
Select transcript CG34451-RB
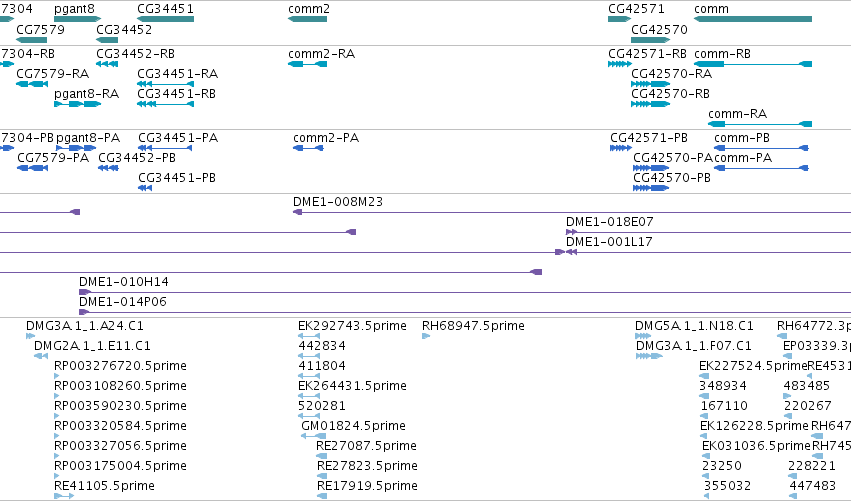(x=166, y=104)
